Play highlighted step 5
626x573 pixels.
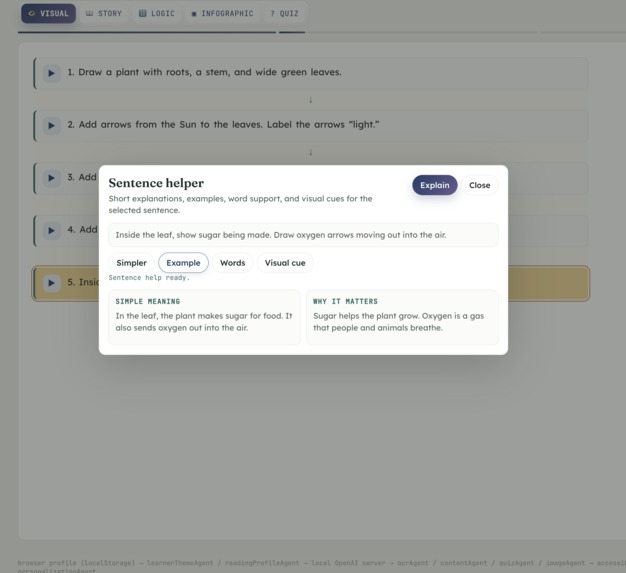coord(52,283)
